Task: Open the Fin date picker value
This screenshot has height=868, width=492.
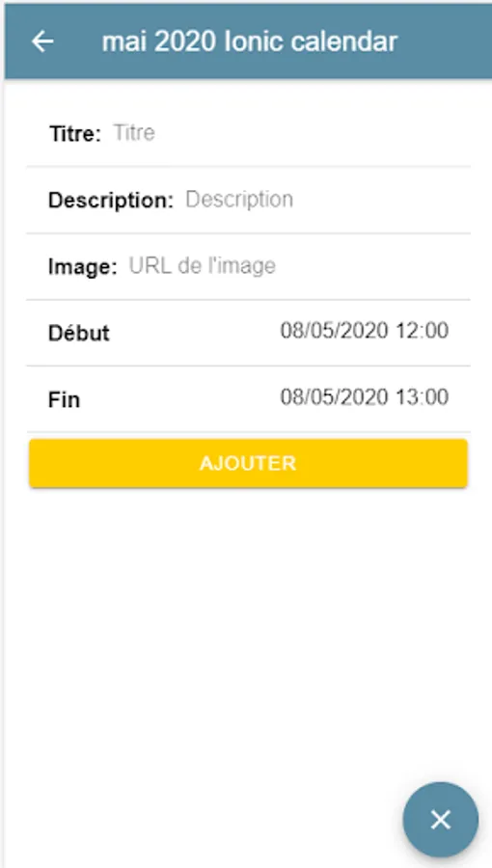Action: 364,397
